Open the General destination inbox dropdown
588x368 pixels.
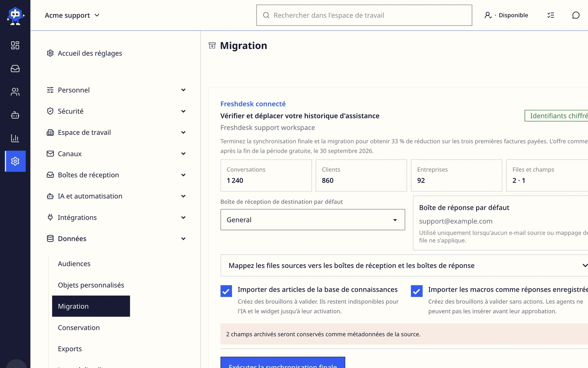pos(313,220)
